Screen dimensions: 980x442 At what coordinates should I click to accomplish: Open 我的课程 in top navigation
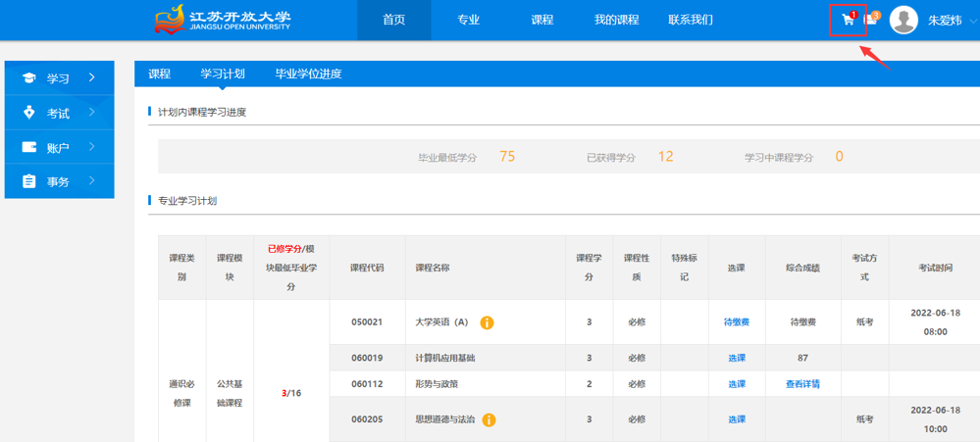tap(616, 20)
